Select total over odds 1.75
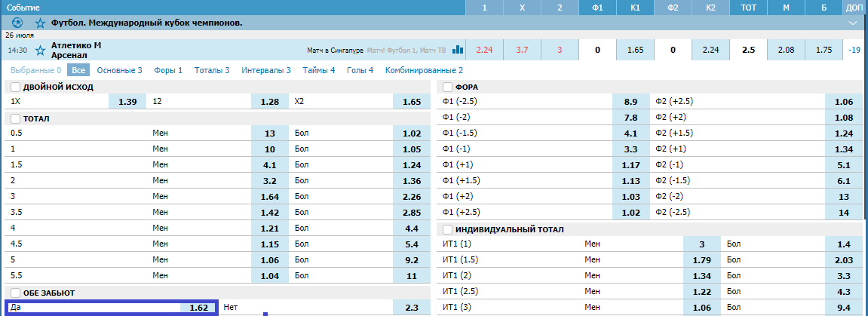This screenshot has width=868, height=316. click(x=824, y=50)
